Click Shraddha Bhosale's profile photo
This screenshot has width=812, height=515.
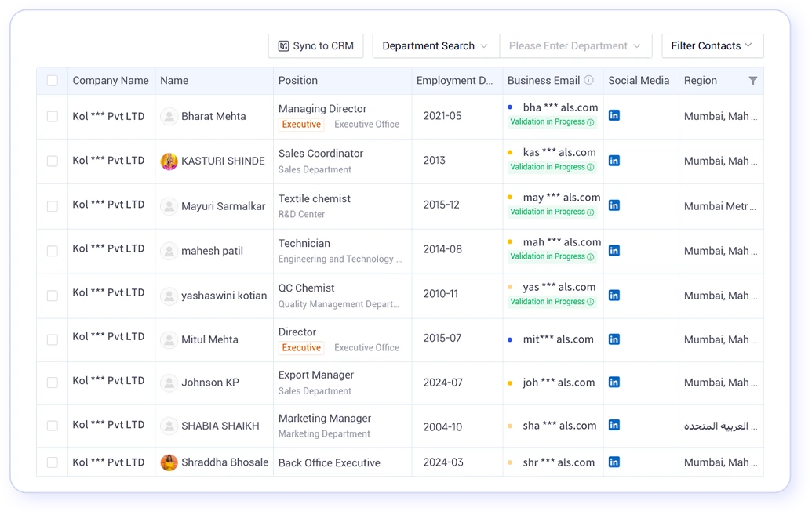point(169,462)
